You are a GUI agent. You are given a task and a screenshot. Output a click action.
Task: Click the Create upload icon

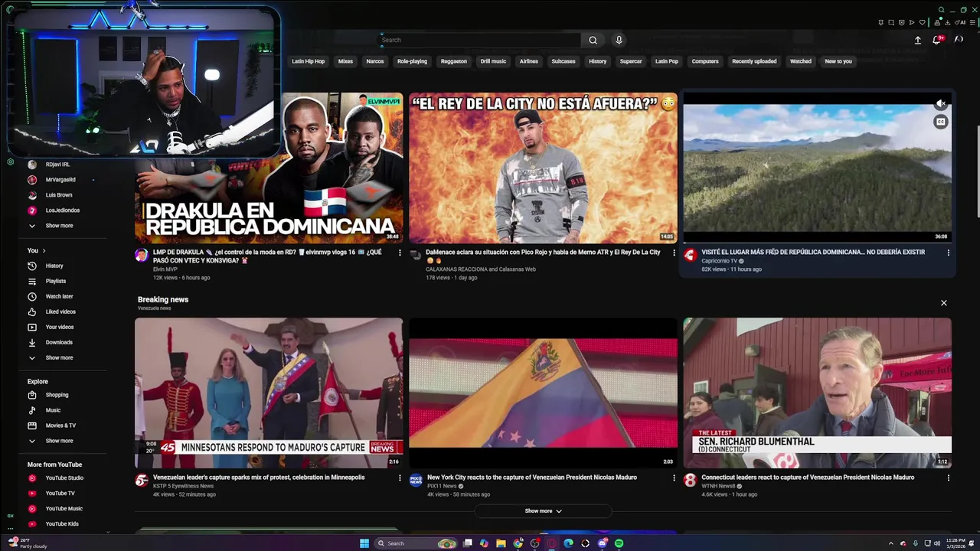pos(918,40)
